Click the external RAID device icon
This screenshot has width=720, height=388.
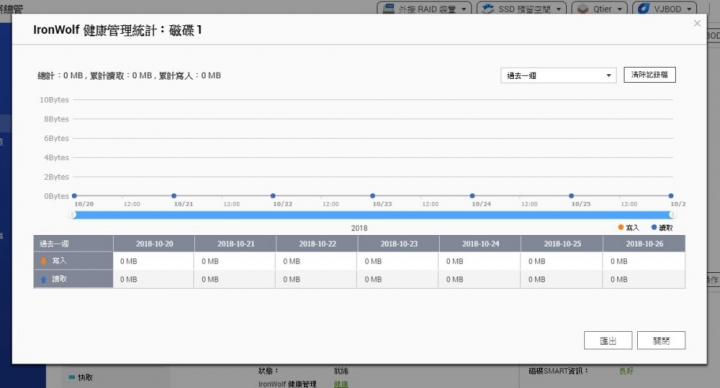(x=388, y=9)
